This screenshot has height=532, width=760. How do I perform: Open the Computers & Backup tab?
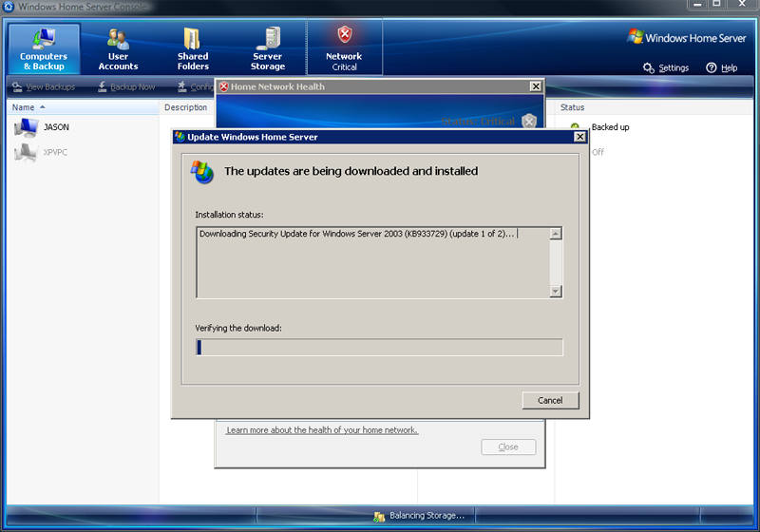tap(44, 48)
